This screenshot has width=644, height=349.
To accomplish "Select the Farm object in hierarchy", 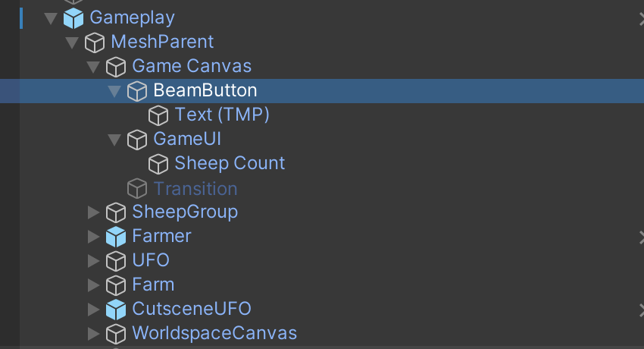I will click(x=153, y=285).
